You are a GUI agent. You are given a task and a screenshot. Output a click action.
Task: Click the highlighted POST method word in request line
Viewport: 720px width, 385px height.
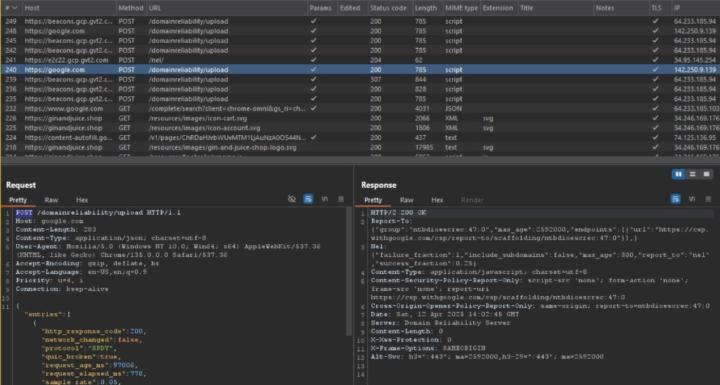pyautogui.click(x=24, y=213)
